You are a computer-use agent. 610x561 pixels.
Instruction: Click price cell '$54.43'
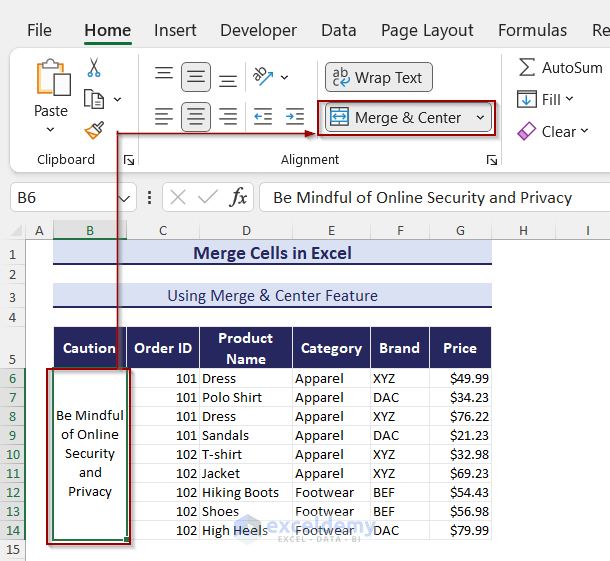tap(461, 492)
